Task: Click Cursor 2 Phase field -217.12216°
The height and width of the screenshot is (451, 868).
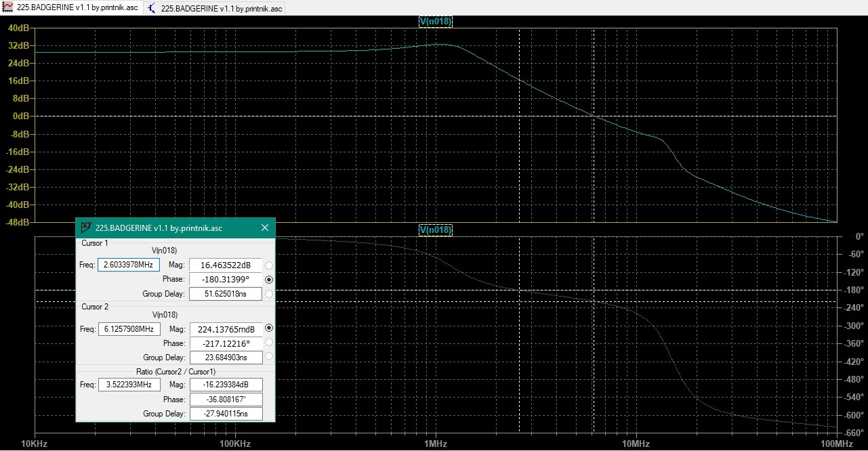Action: [226, 343]
